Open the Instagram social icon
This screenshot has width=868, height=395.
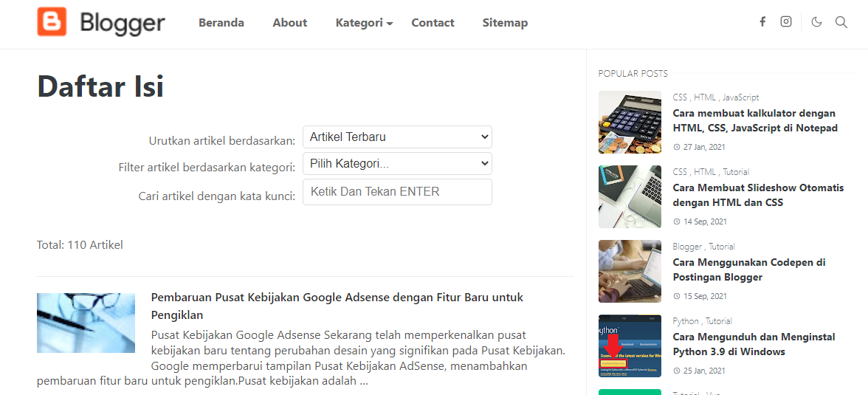(x=786, y=21)
